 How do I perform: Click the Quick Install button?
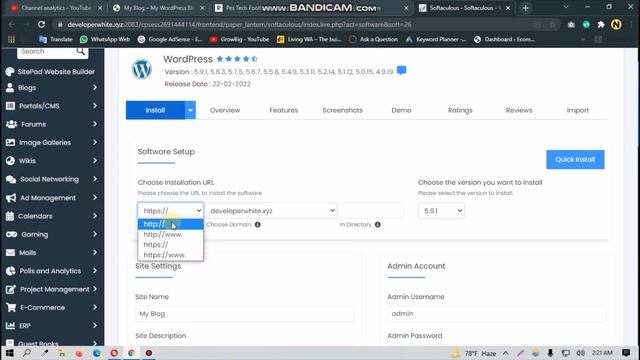pyautogui.click(x=575, y=160)
